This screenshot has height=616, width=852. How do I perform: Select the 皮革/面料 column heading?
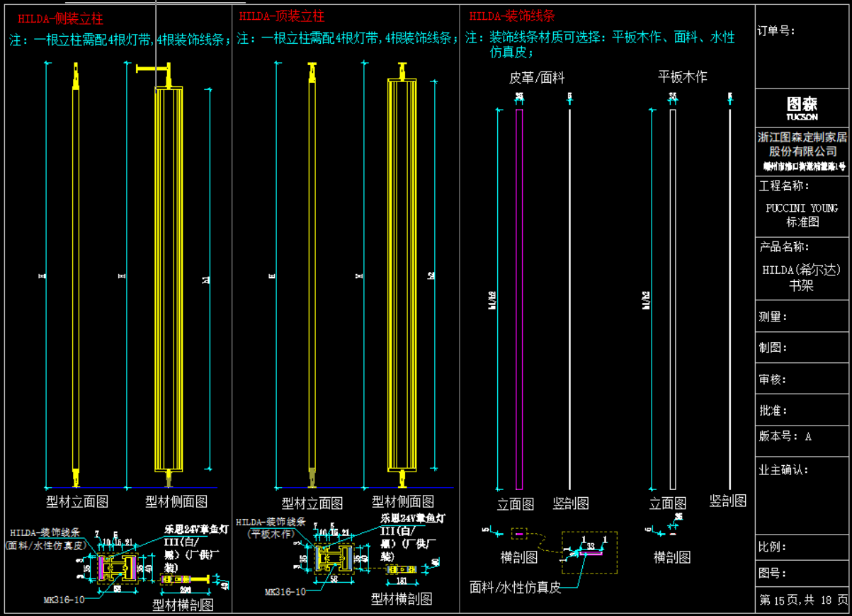[x=537, y=78]
